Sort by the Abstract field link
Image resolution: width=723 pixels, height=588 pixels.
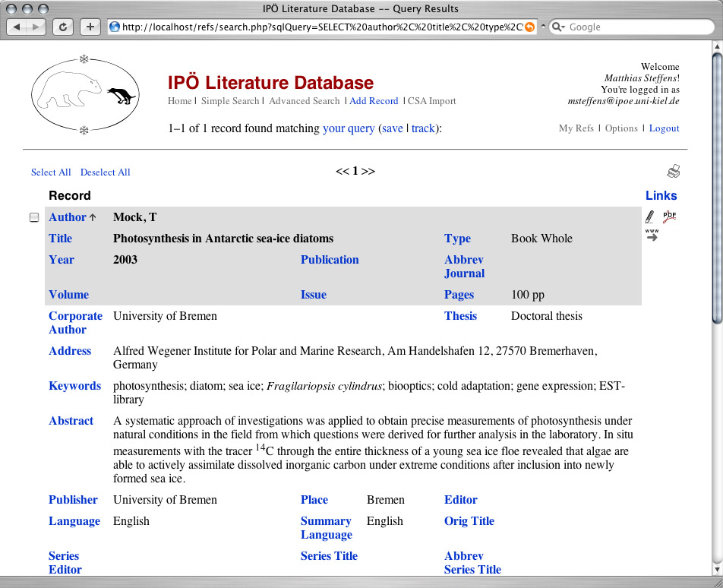pyautogui.click(x=71, y=421)
